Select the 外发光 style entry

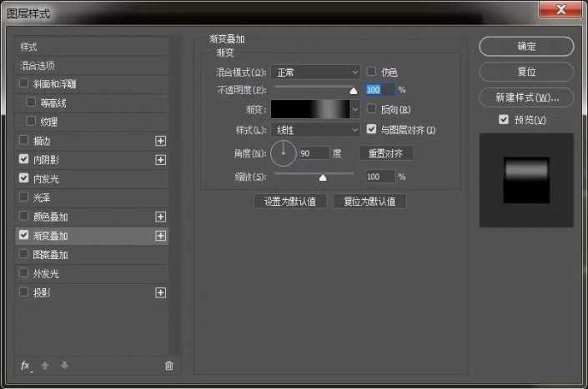tap(46, 274)
